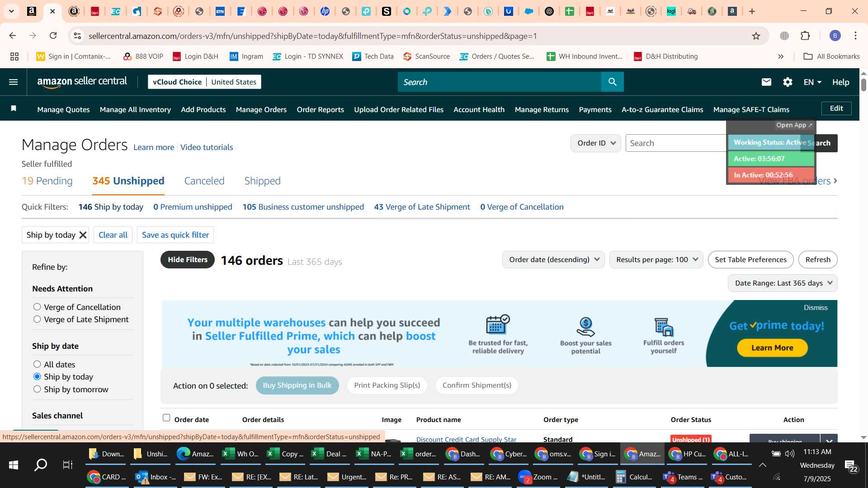This screenshot has width=868, height=488.
Task: Go back with browser back arrow
Action: [x=13, y=36]
